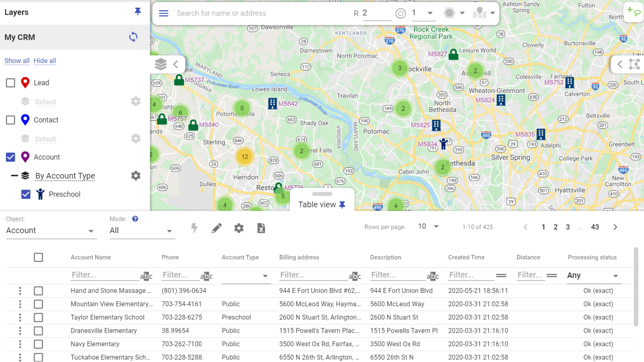The width and height of the screenshot is (644, 362).
Task: Switch to Table view
Action: click(318, 204)
